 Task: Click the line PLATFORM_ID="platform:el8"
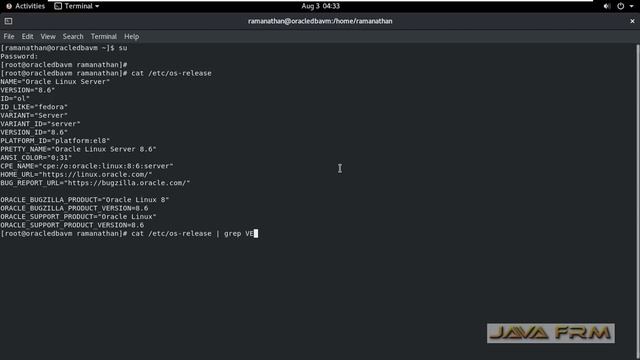[x=55, y=141]
